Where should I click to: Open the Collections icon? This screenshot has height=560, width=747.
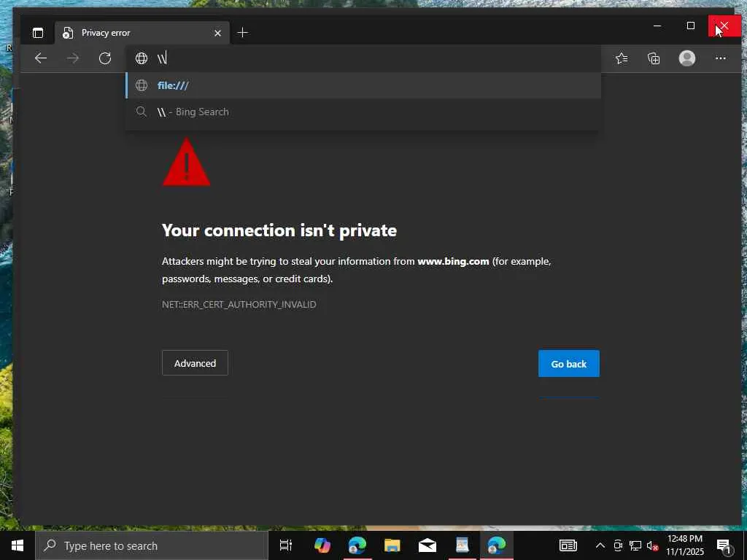654,58
